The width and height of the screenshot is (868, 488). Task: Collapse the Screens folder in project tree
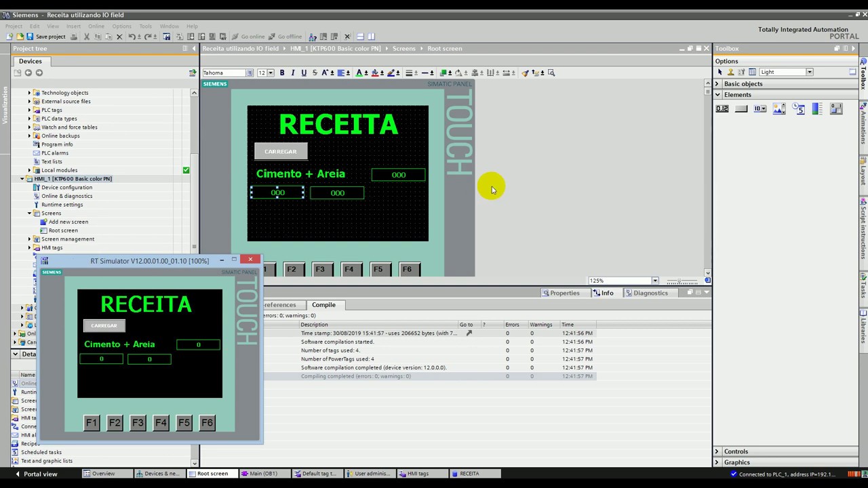pyautogui.click(x=29, y=213)
